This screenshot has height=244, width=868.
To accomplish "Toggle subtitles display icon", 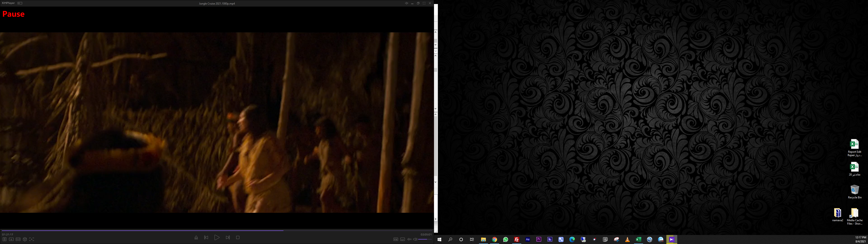I will pyautogui.click(x=402, y=239).
